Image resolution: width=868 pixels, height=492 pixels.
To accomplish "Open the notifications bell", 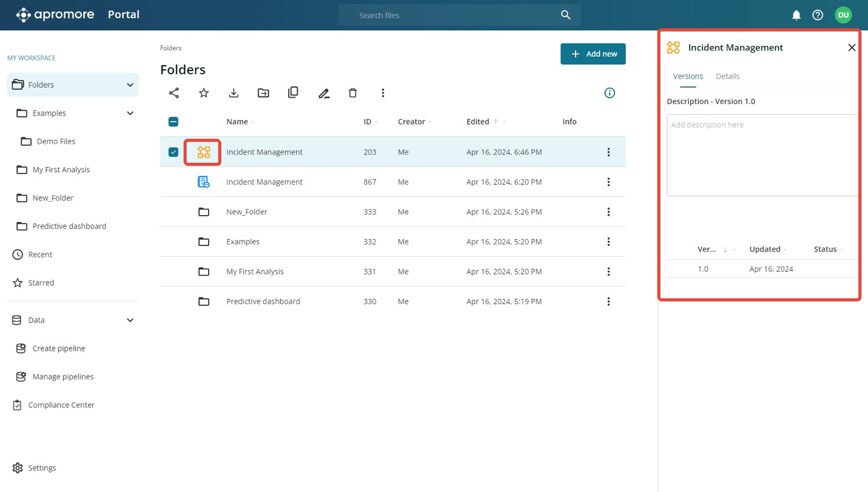I will pos(796,15).
